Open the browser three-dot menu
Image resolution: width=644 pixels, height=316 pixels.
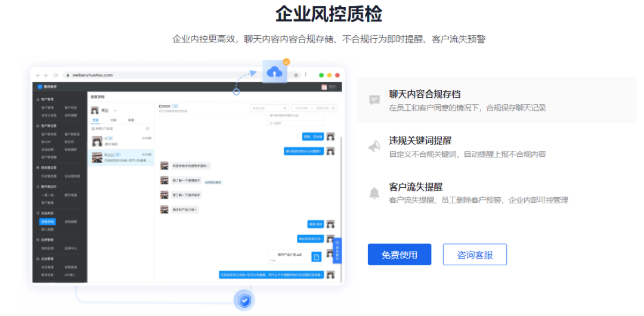(x=305, y=75)
